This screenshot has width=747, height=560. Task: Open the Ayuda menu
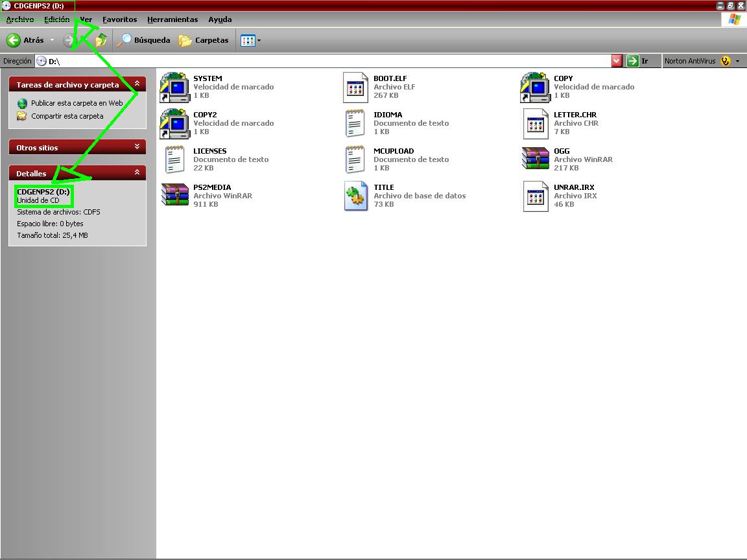pyautogui.click(x=220, y=19)
